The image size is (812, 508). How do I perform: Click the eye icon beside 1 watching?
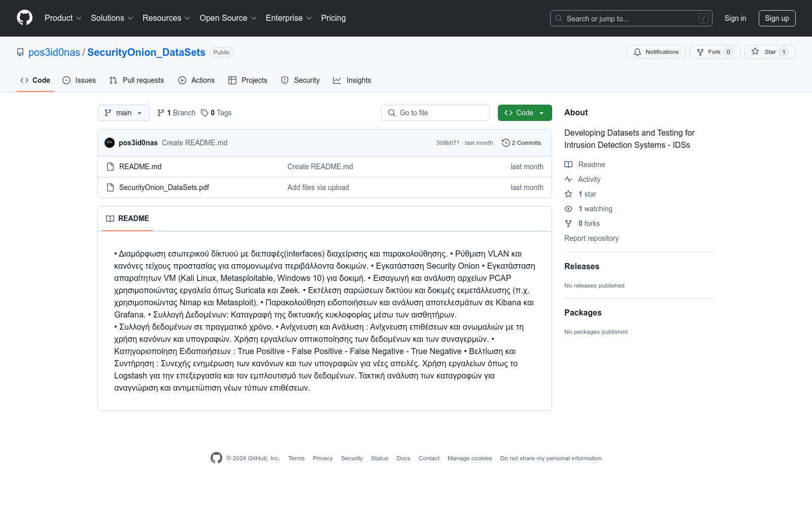(568, 209)
